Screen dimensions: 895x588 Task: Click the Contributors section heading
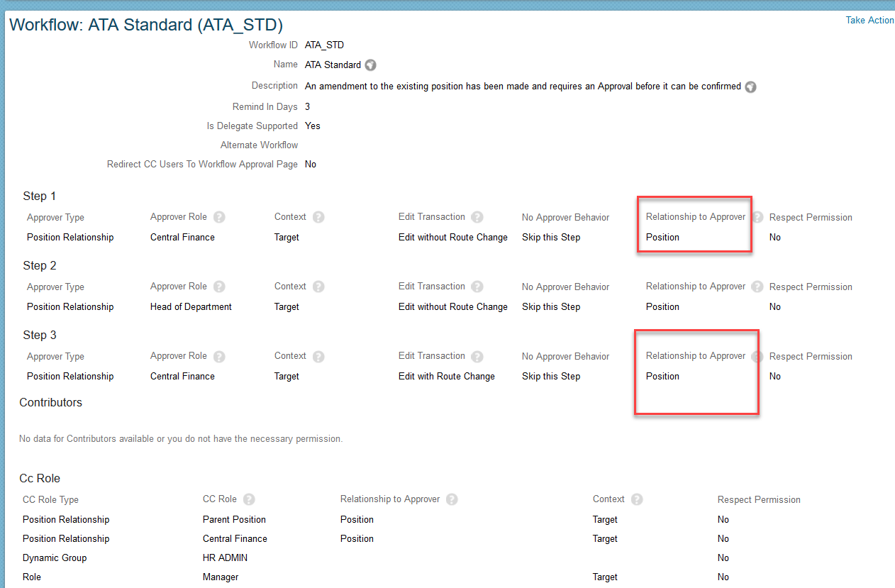(51, 403)
